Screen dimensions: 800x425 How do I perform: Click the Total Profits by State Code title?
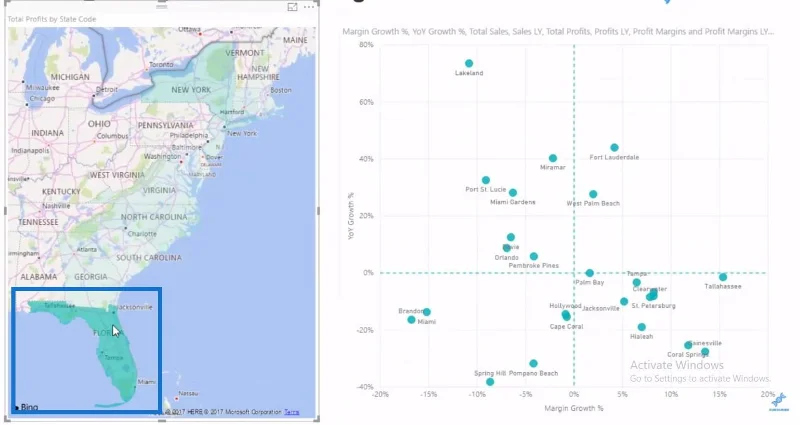52,19
